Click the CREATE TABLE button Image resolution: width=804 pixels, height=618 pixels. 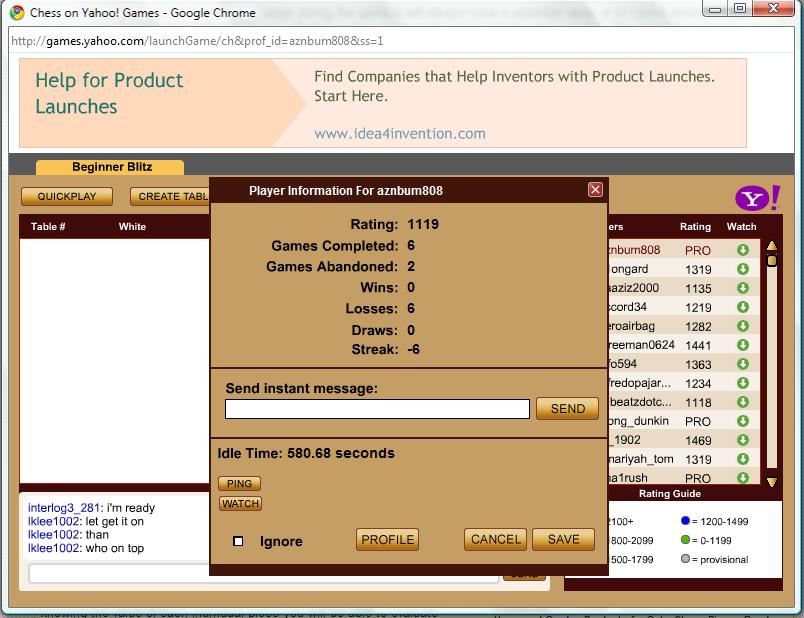(x=171, y=196)
